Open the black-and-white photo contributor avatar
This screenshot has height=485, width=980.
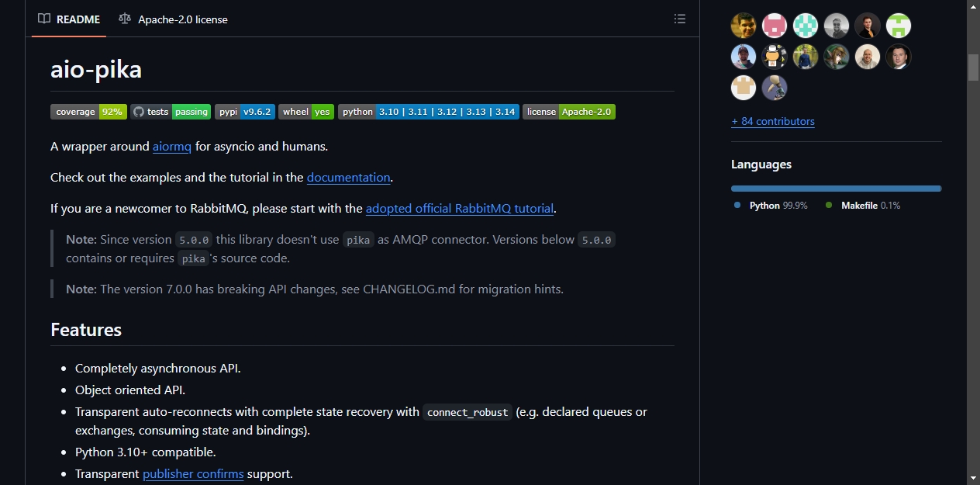pyautogui.click(x=837, y=26)
